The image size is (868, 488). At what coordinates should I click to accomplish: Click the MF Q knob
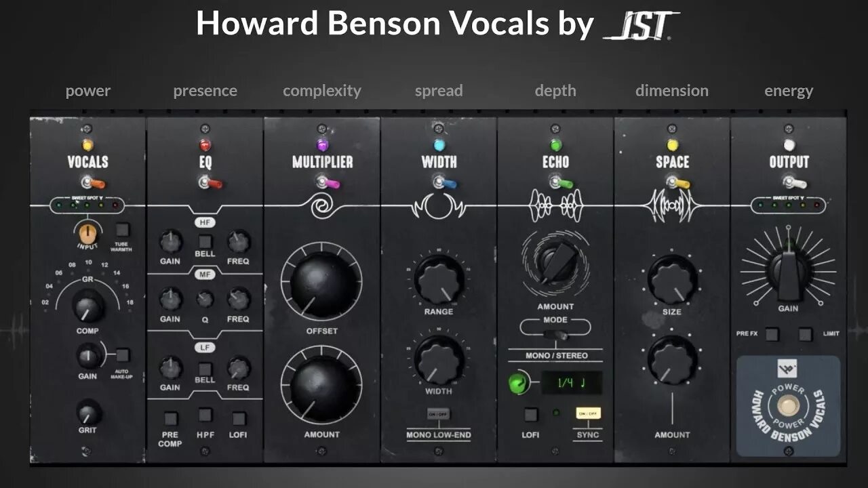pyautogui.click(x=205, y=299)
